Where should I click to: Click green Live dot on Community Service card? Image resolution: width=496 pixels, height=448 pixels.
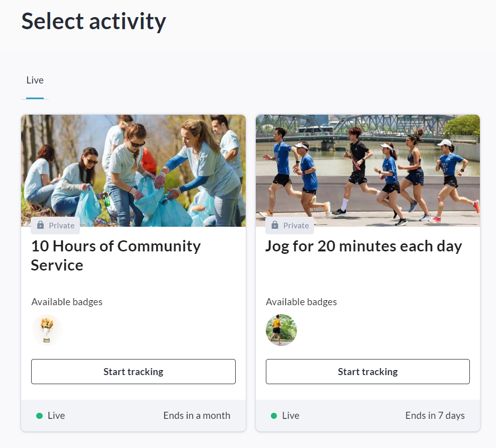tap(39, 416)
